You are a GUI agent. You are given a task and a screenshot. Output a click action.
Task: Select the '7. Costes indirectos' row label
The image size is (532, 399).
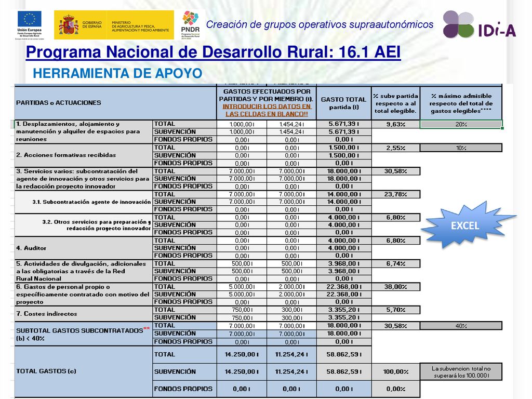83,313
